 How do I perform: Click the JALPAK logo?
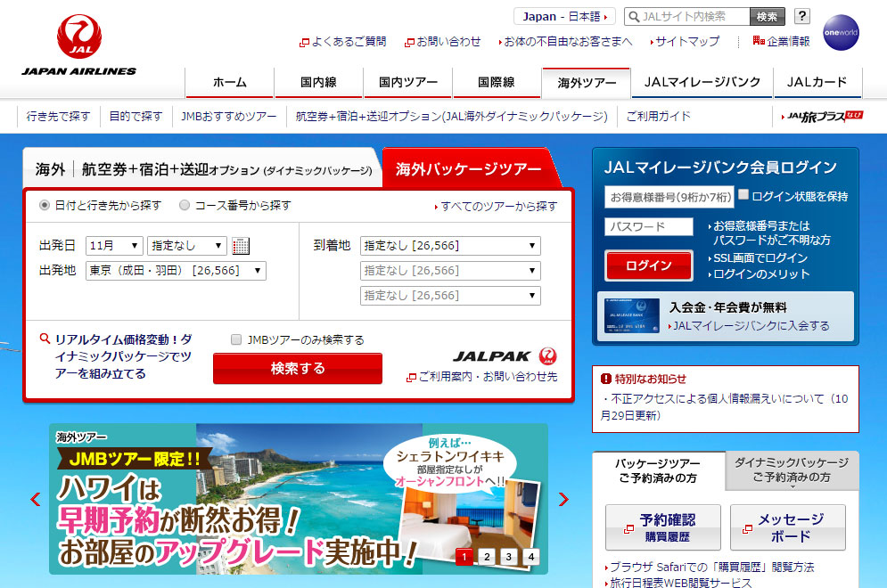[x=505, y=355]
